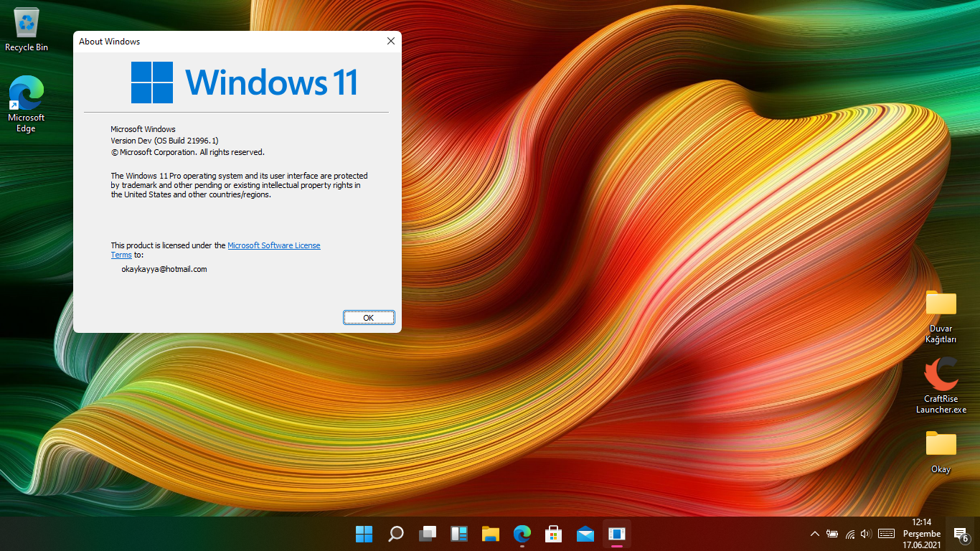
Task: Open the network Wi-Fi tray icon
Action: [x=850, y=534]
